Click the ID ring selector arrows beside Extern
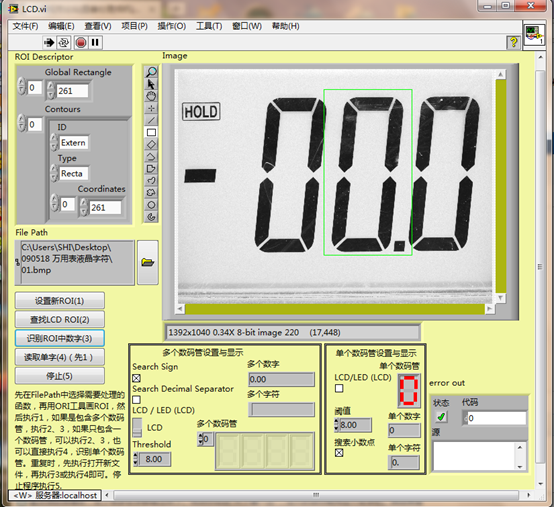554x507 pixels. click(54, 142)
